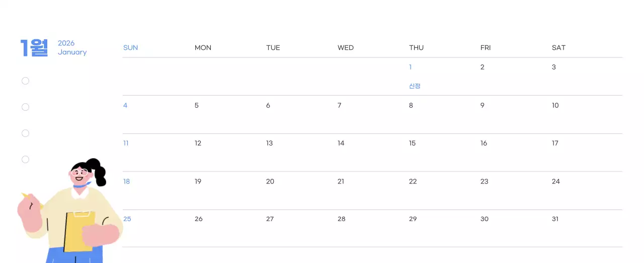The height and width of the screenshot is (263, 644).
Task: Select Sunday January 11 date
Action: click(x=126, y=144)
